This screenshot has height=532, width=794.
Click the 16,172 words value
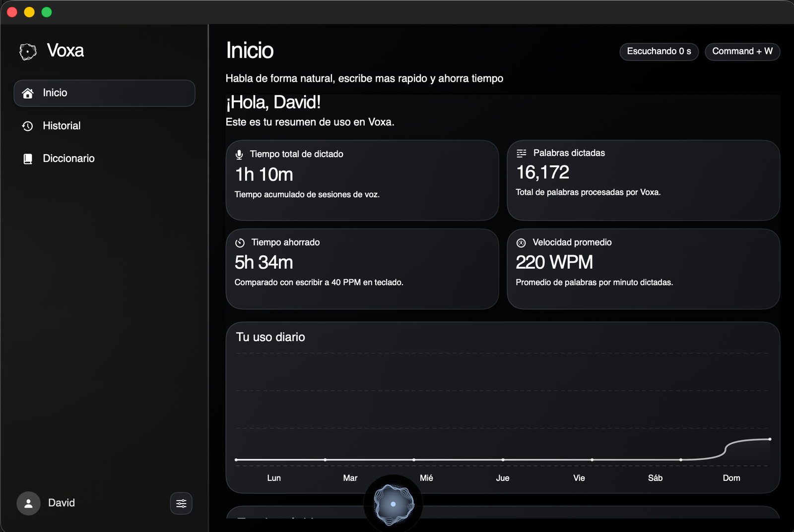542,173
